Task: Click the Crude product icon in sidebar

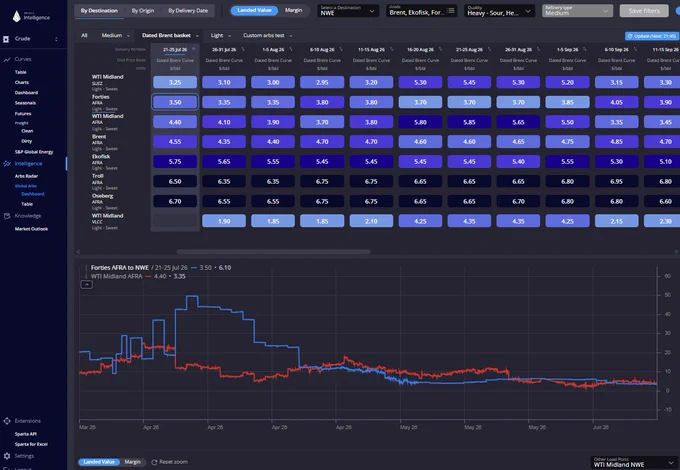Action: [6, 39]
